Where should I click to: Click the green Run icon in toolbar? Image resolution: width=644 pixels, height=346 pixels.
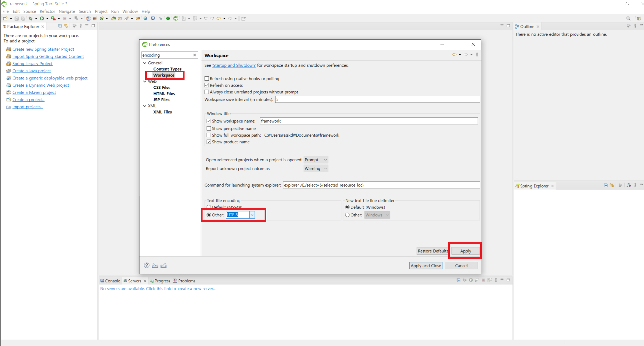(42, 18)
